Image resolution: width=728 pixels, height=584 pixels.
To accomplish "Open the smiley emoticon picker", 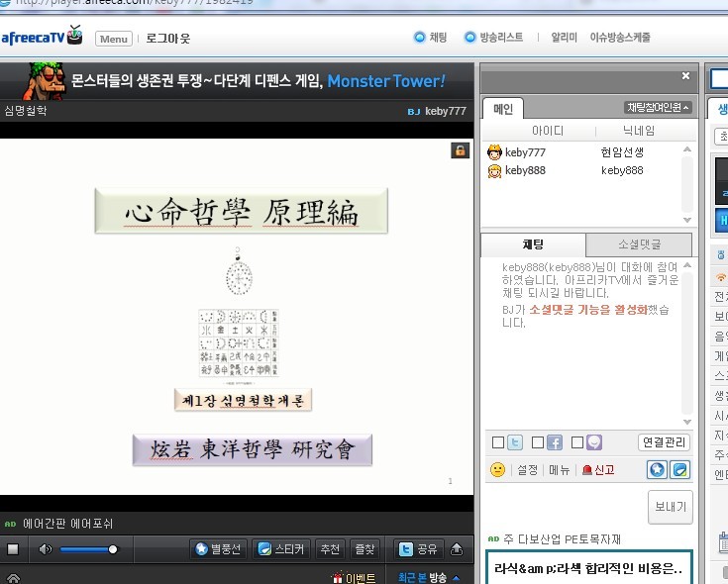I will pos(497,470).
